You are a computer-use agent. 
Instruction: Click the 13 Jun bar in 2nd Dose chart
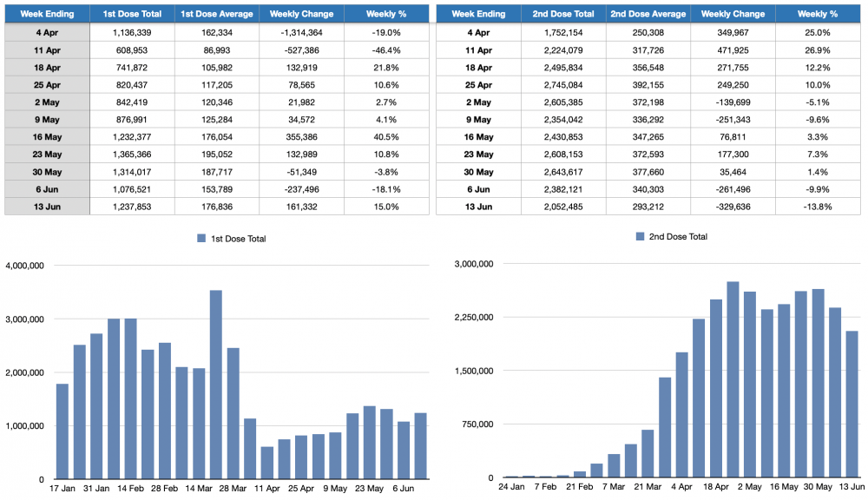(852, 405)
